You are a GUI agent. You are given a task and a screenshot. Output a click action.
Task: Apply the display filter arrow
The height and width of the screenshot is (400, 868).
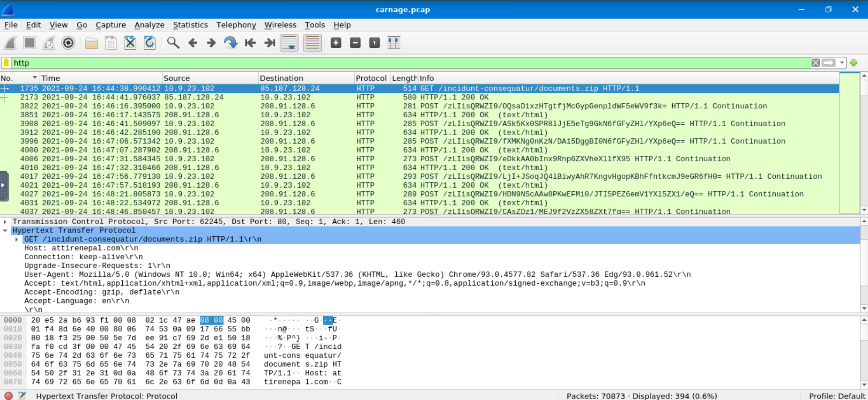(829, 63)
